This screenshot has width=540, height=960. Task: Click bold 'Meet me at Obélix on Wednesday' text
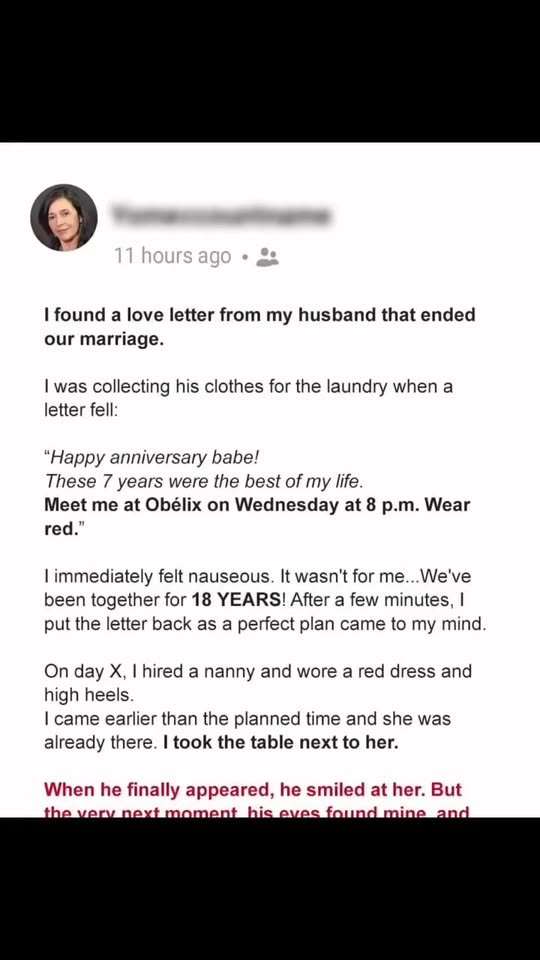click(x=257, y=505)
